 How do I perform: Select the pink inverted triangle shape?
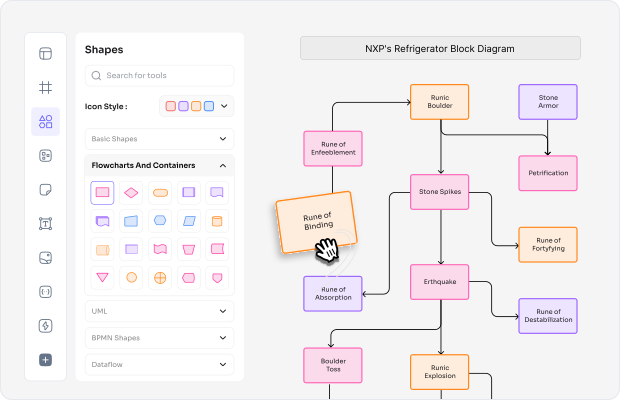102,277
